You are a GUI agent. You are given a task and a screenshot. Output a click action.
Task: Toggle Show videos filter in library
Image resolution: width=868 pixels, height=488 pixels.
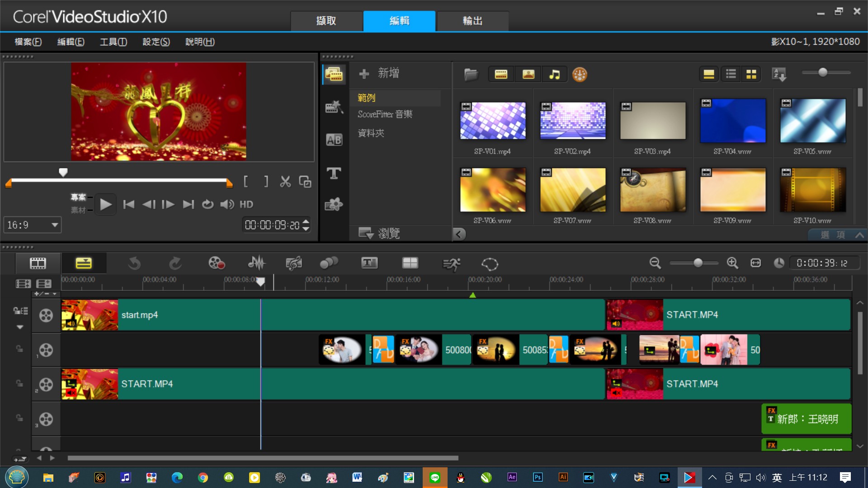click(501, 74)
